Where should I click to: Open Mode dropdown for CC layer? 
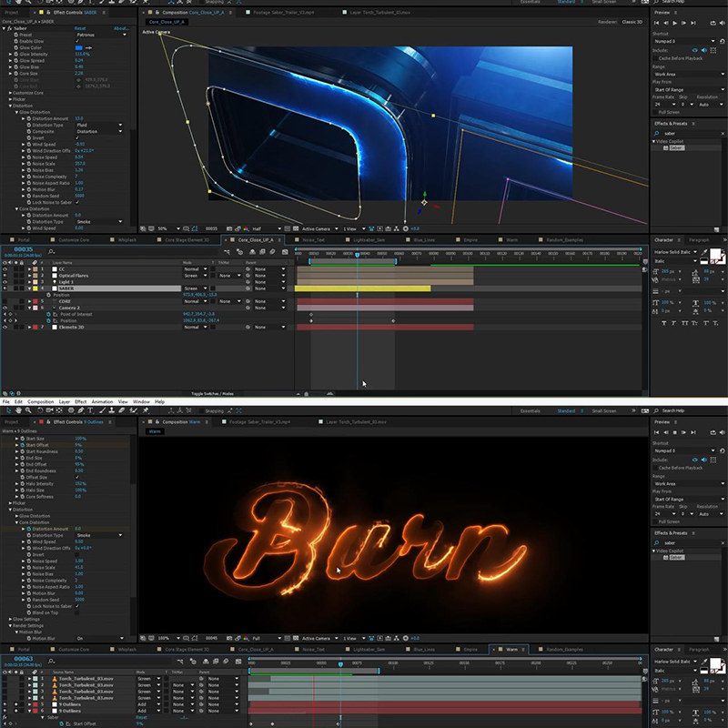195,269
